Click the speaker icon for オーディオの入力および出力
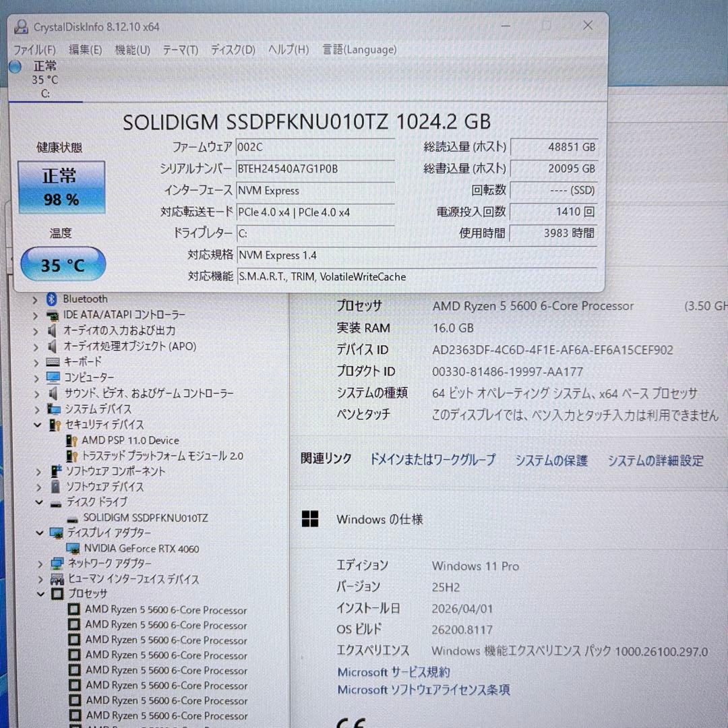Image resolution: width=728 pixels, height=728 pixels. (x=53, y=330)
